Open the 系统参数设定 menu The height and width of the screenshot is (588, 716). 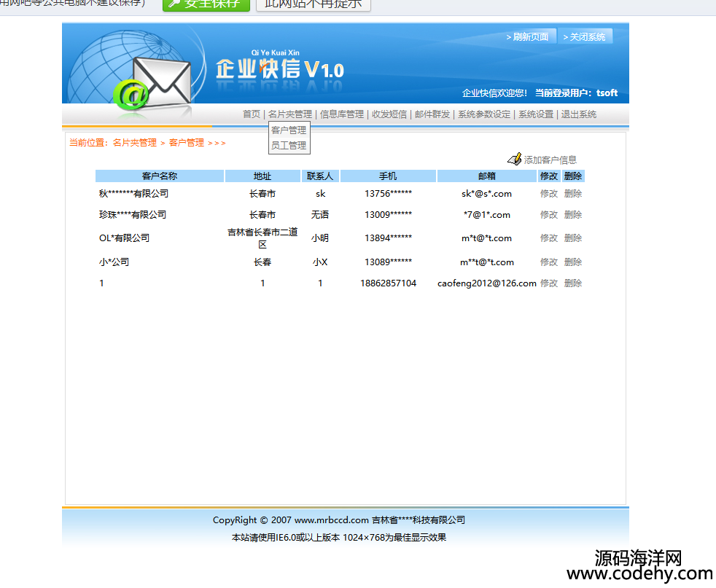(x=484, y=114)
